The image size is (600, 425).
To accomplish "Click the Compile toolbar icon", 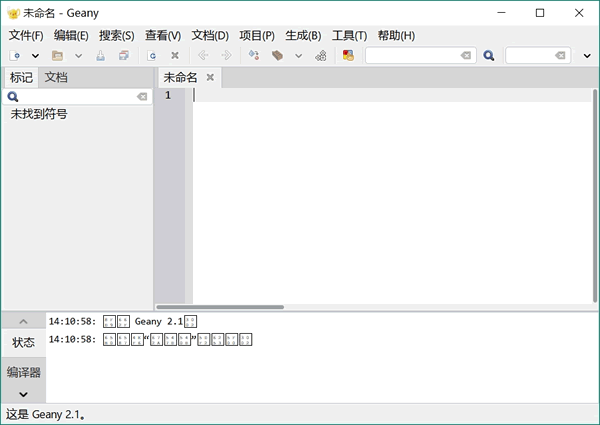I will coord(253,56).
